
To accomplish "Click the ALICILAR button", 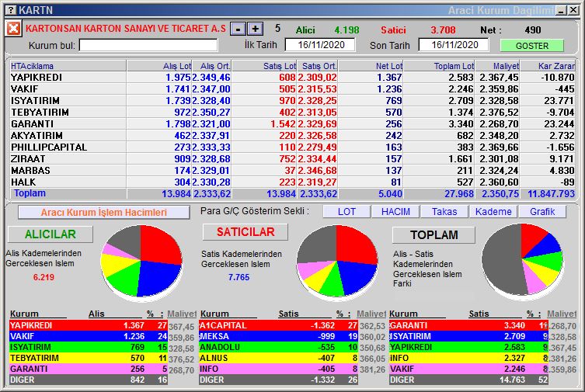I will coord(50,234).
